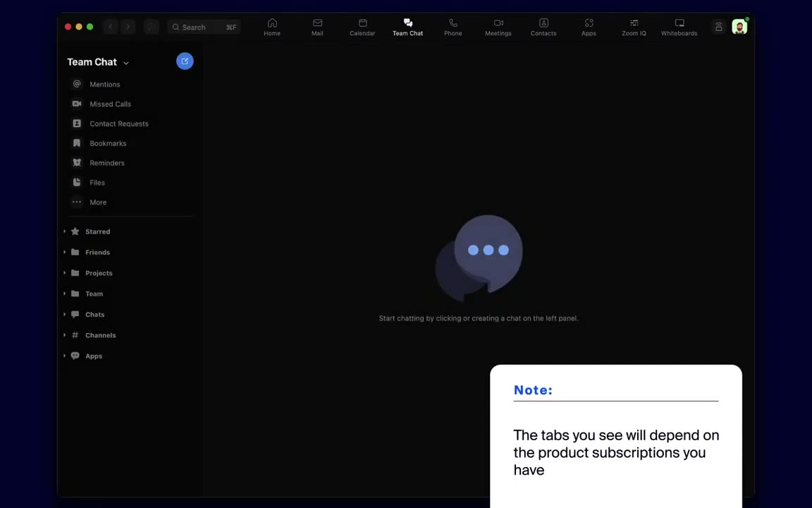
Task: Open the Mail tab
Action: click(317, 27)
